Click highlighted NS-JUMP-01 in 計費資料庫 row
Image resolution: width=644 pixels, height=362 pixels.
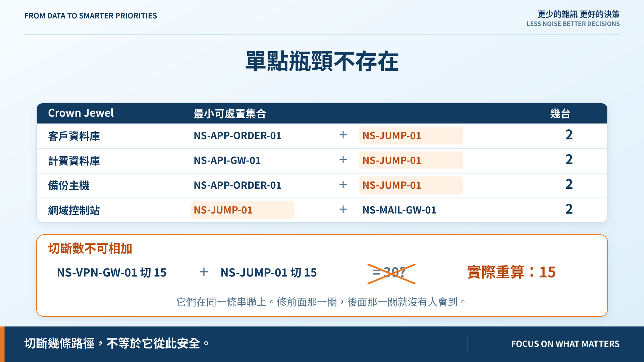coord(411,161)
